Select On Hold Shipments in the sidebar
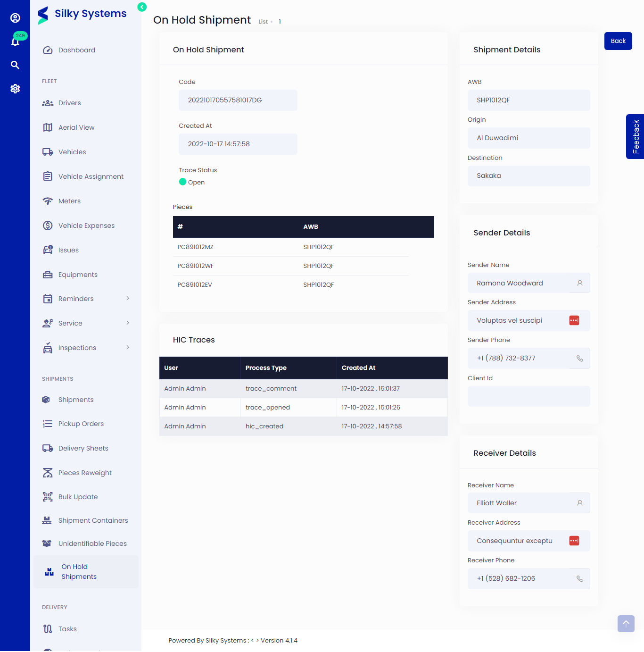 [79, 571]
